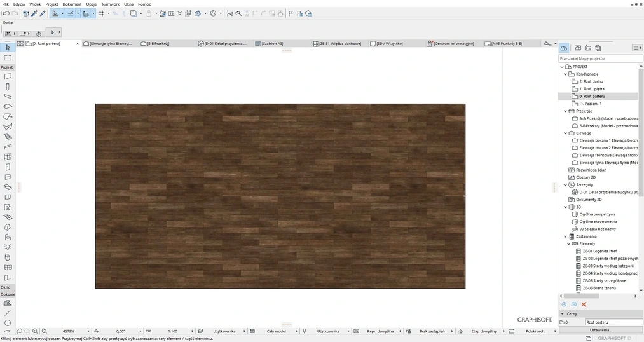
Task: Select the Fill tool in Document group
Action: point(8,303)
